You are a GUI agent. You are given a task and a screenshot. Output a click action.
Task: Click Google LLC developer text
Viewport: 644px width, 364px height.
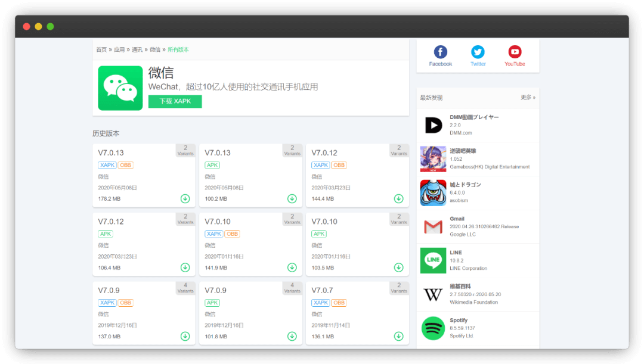[463, 234]
